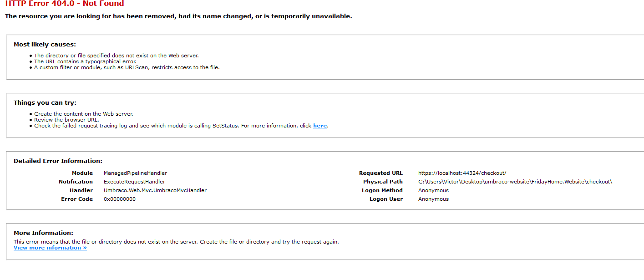This screenshot has width=644, height=280.
Task: Click the Logon Method 'Anonymous' value
Action: pos(433,190)
